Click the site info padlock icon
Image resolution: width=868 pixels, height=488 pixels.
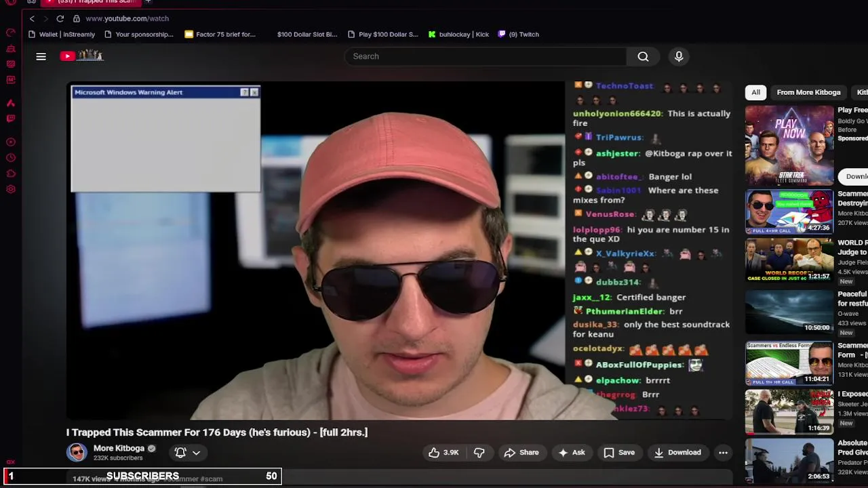coord(76,18)
